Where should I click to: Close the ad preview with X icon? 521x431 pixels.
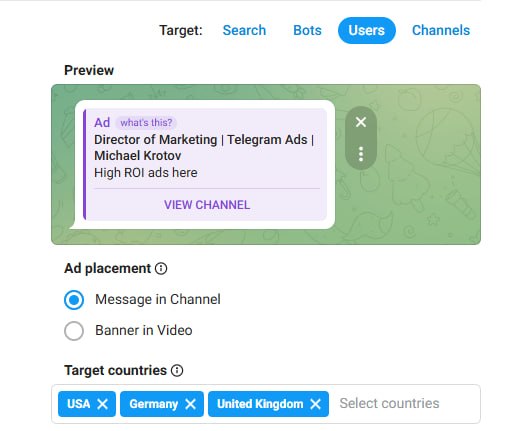tap(361, 122)
